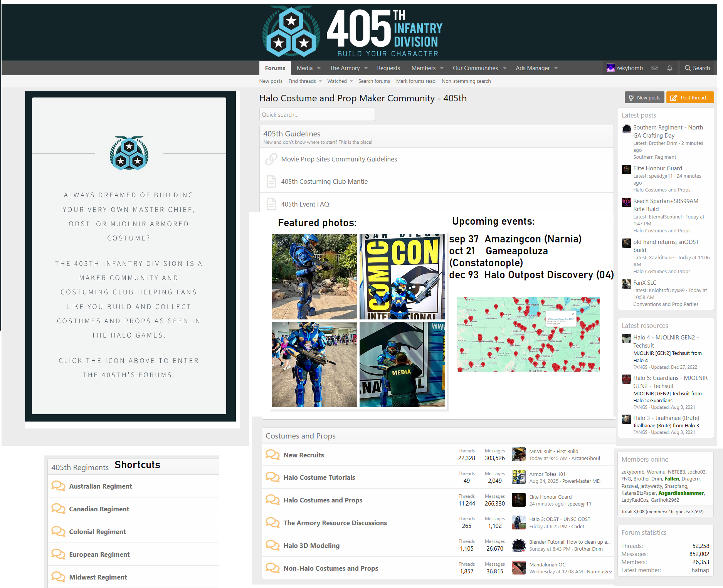Screen dimensions: 723x588
Task: Click the European Regiment chat icon
Action: coord(58,554)
